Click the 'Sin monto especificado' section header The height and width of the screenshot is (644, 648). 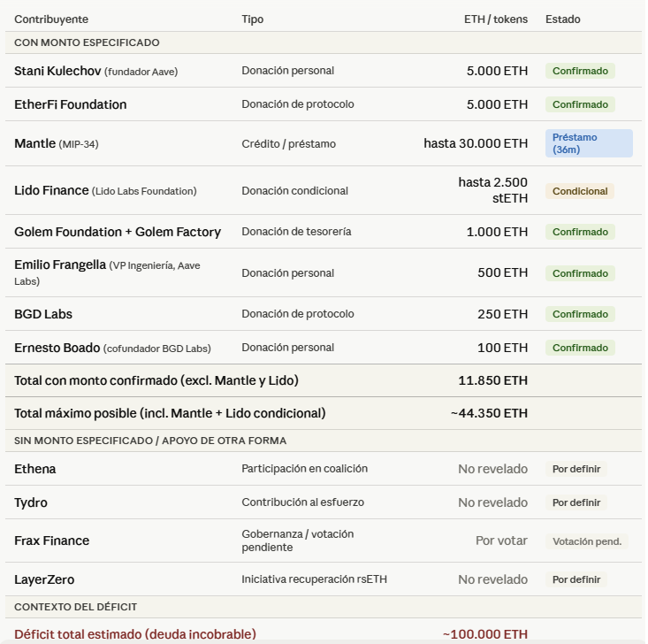coord(150,441)
